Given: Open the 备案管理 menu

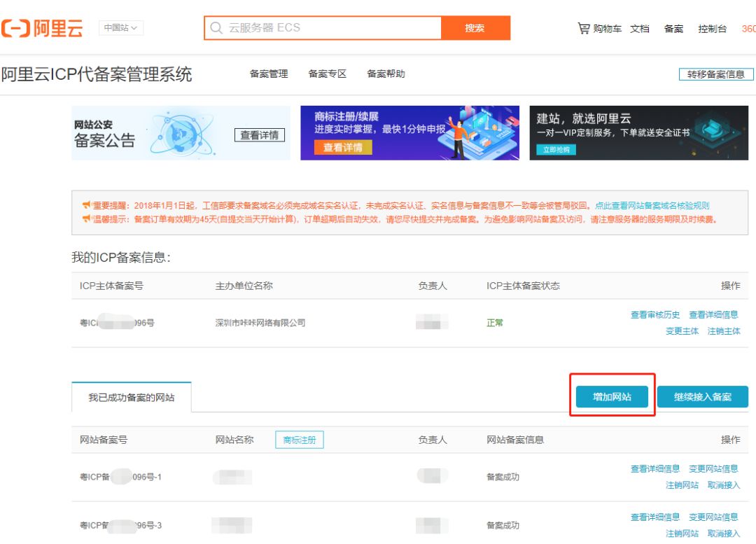Looking at the screenshot, I should [x=269, y=74].
